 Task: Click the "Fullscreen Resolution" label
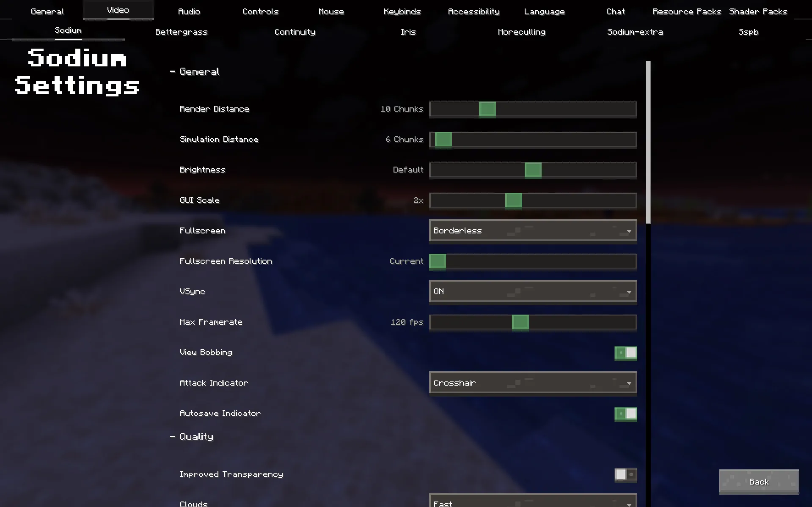tap(226, 261)
